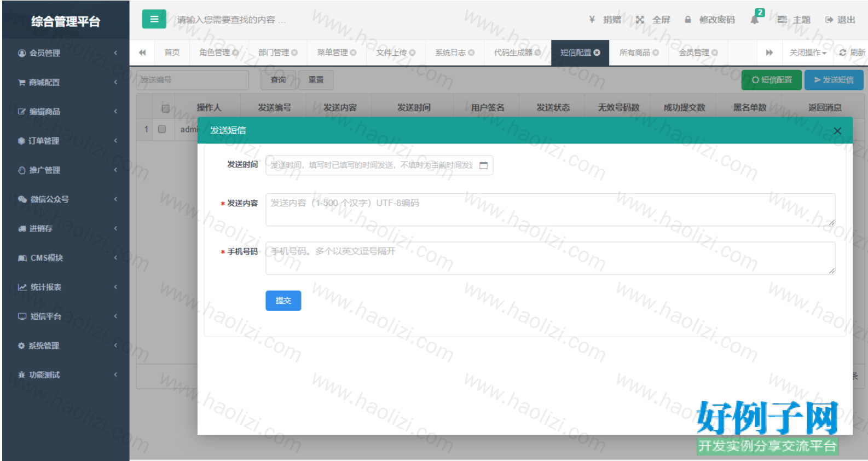
Task: Click the 查询 button
Action: point(278,80)
